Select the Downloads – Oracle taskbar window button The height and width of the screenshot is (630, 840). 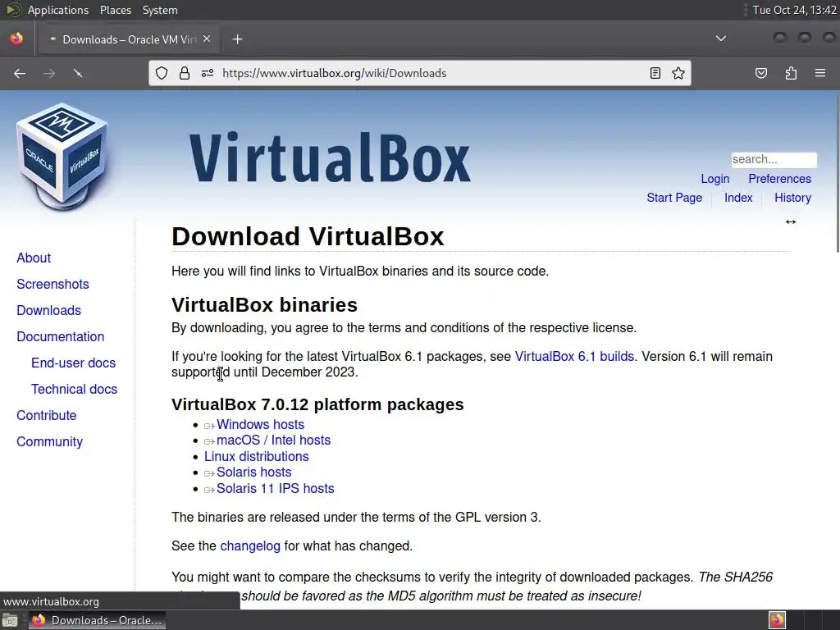pos(97,620)
